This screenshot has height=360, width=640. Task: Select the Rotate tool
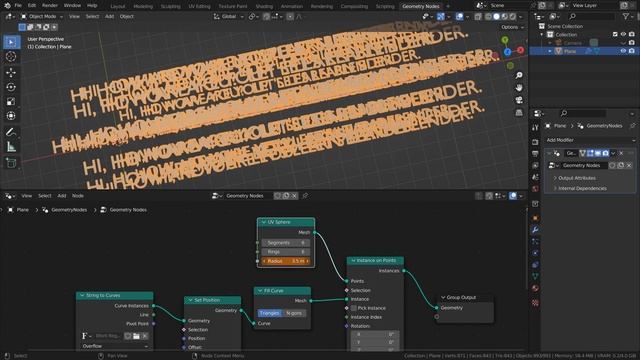click(x=11, y=87)
